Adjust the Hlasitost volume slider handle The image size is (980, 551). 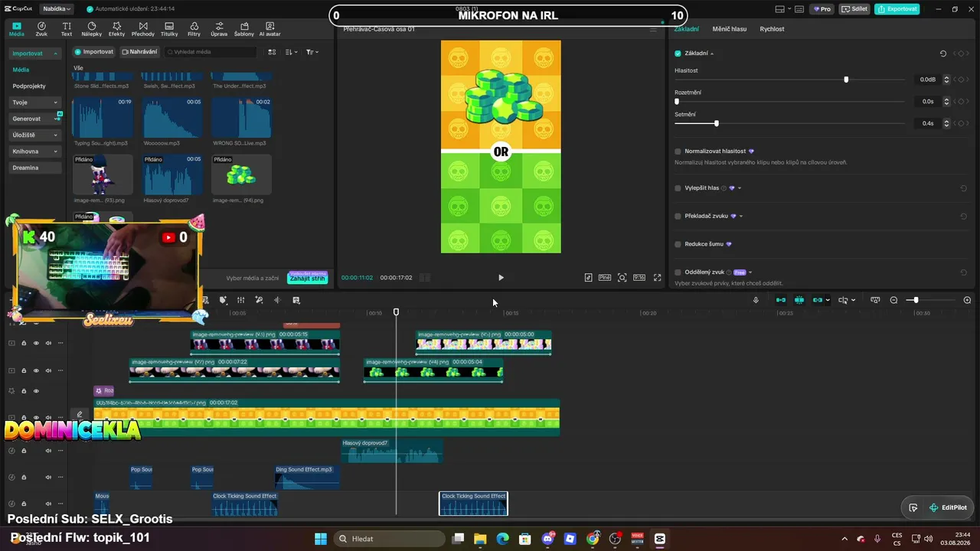point(846,80)
